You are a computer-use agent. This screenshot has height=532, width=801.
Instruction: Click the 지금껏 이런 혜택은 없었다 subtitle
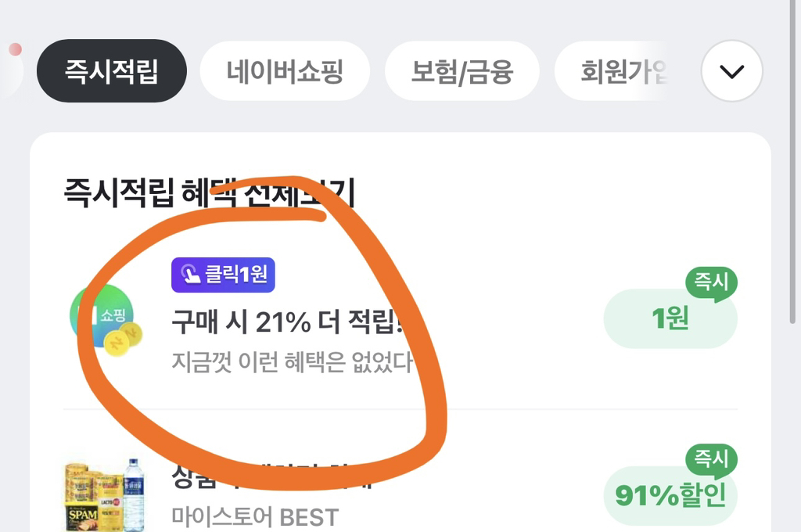[x=291, y=362]
